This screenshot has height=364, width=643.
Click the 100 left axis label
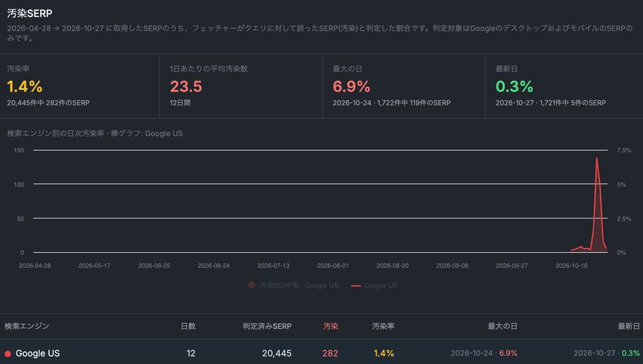19,185
